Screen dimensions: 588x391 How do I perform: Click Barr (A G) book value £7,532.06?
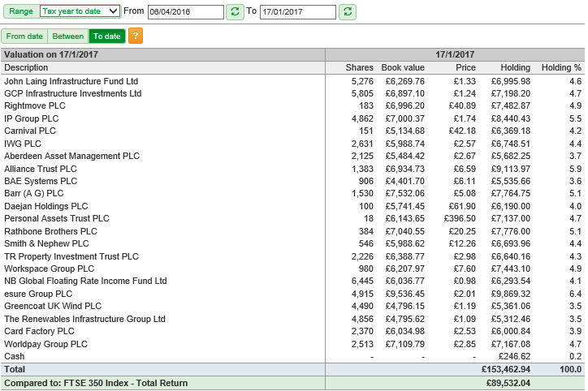tap(405, 194)
